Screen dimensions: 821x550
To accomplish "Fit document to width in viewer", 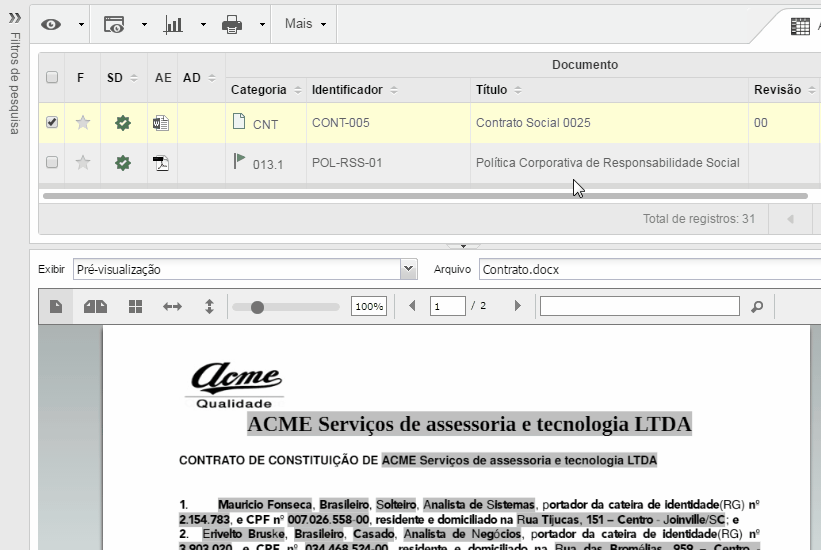I will (172, 306).
